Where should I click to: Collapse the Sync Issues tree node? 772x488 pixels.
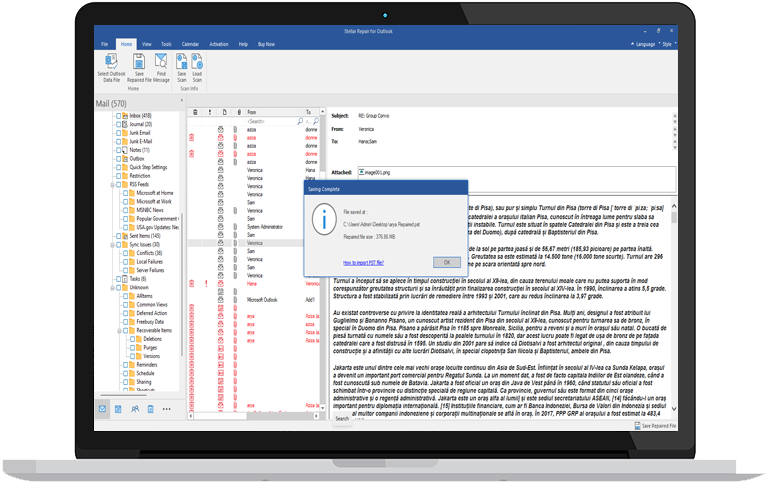112,245
